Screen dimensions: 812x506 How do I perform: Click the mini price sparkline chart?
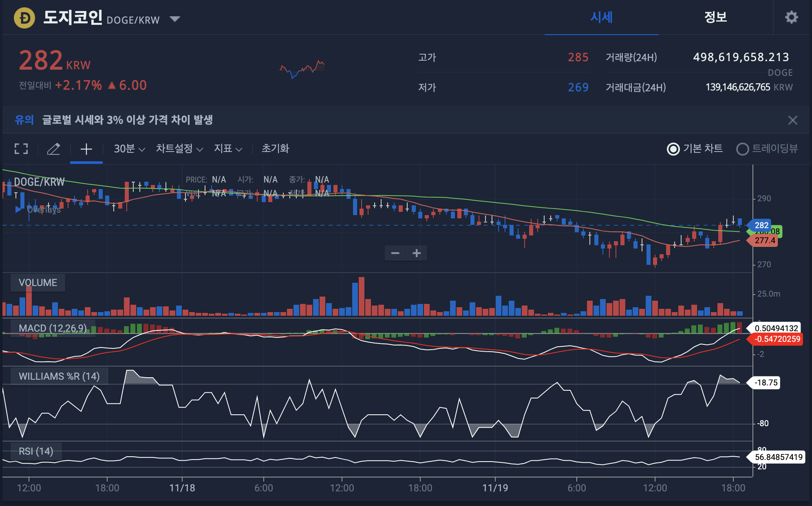(302, 69)
